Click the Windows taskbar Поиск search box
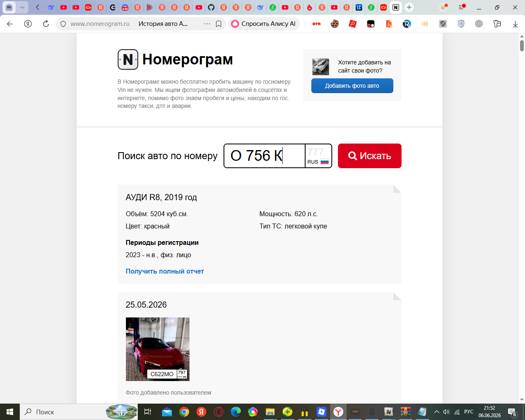This screenshot has width=525, height=420. click(79, 412)
